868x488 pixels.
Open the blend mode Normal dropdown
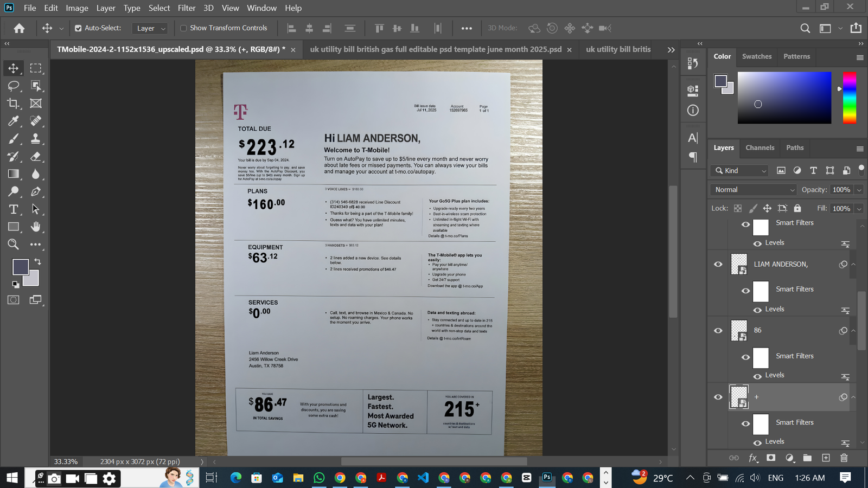click(753, 190)
